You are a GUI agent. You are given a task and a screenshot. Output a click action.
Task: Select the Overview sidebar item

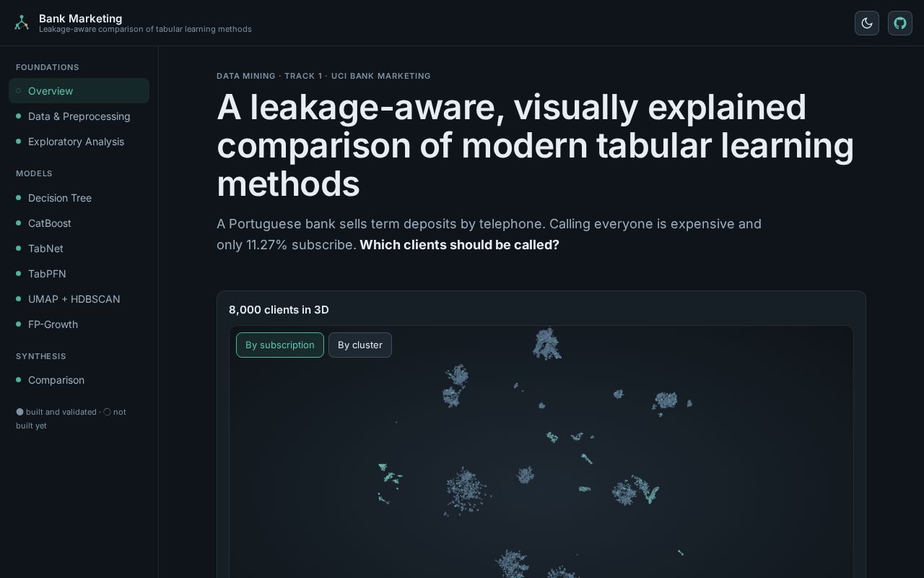79,91
